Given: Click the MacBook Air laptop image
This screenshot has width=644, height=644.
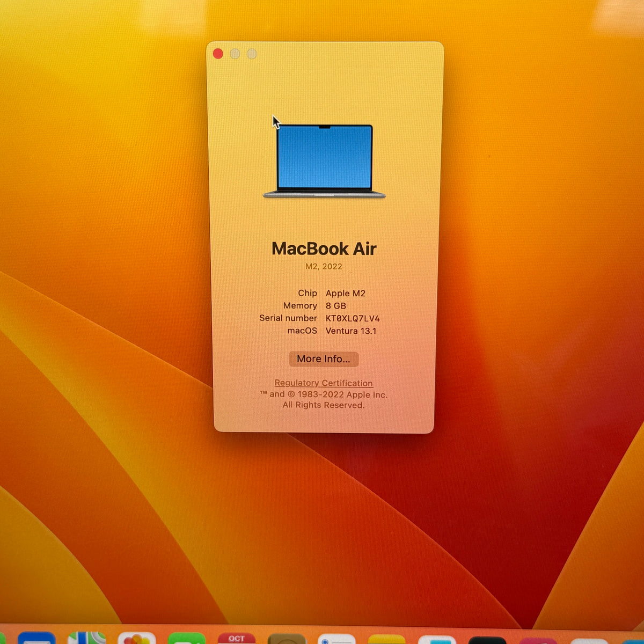Looking at the screenshot, I should click(x=324, y=161).
